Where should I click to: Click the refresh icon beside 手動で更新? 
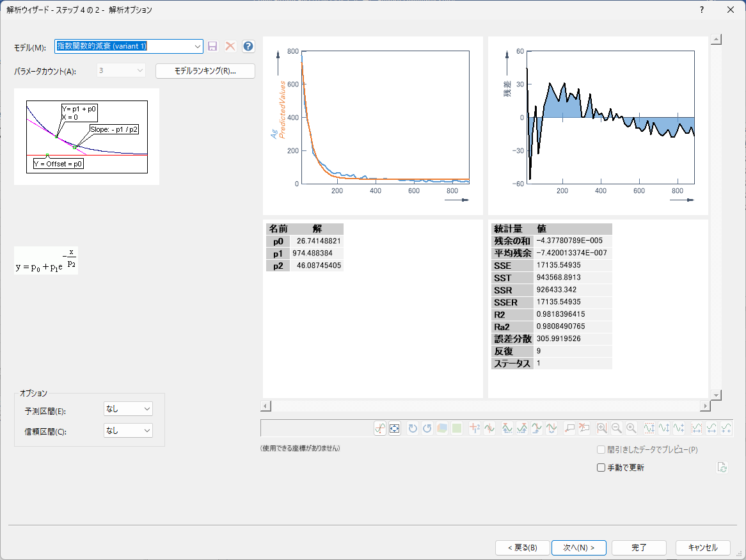[722, 467]
